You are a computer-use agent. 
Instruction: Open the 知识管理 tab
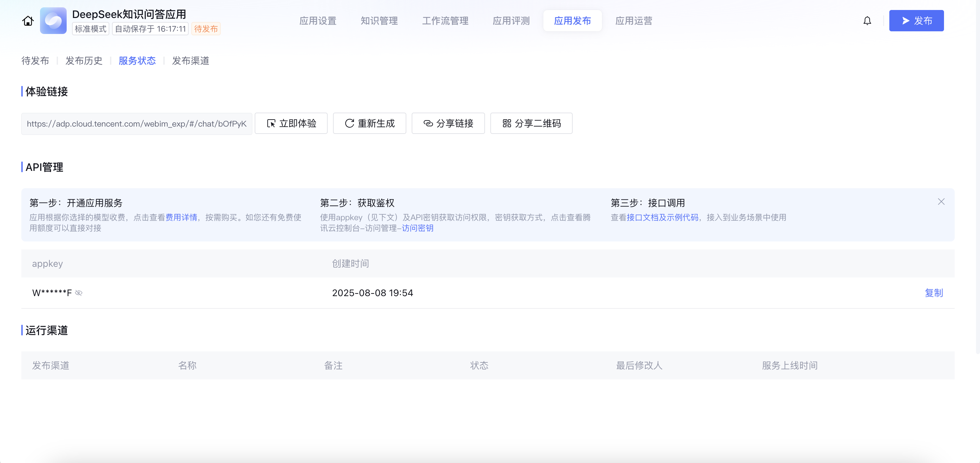(x=379, y=21)
